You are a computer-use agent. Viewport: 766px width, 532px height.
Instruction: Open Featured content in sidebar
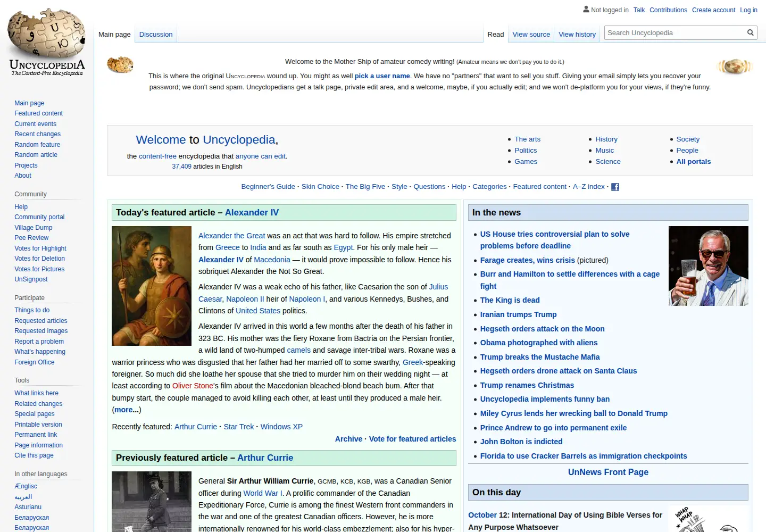tap(38, 113)
